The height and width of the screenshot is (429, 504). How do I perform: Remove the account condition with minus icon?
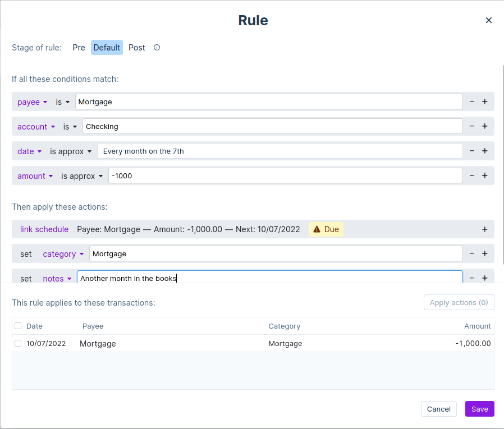click(472, 126)
